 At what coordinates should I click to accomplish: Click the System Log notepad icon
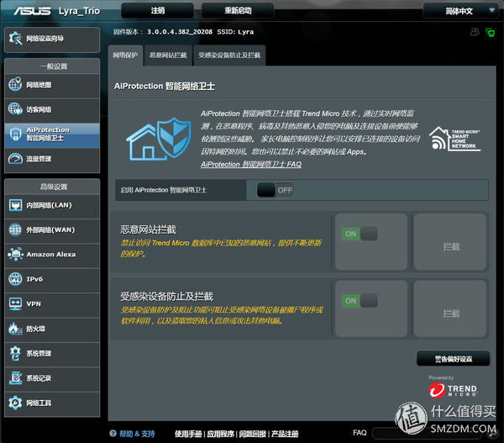[15, 377]
